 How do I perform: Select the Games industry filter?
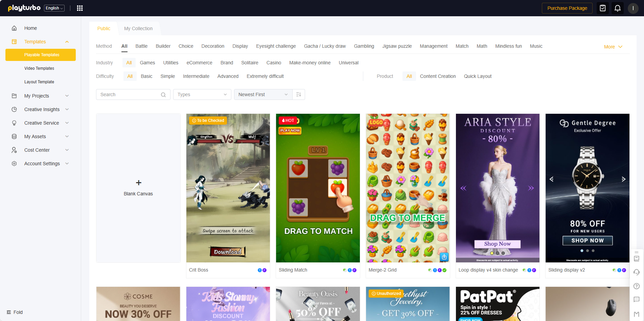pyautogui.click(x=147, y=63)
